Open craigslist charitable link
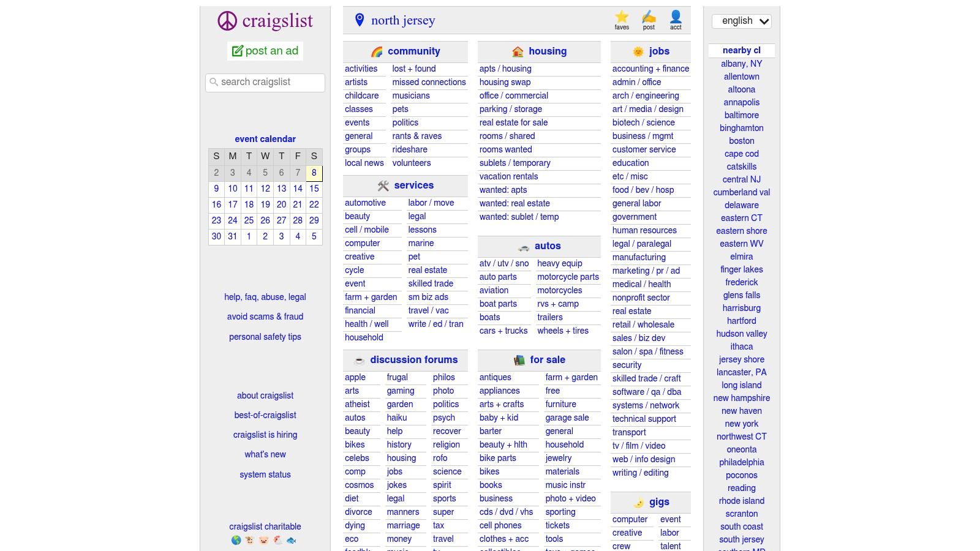 click(265, 527)
